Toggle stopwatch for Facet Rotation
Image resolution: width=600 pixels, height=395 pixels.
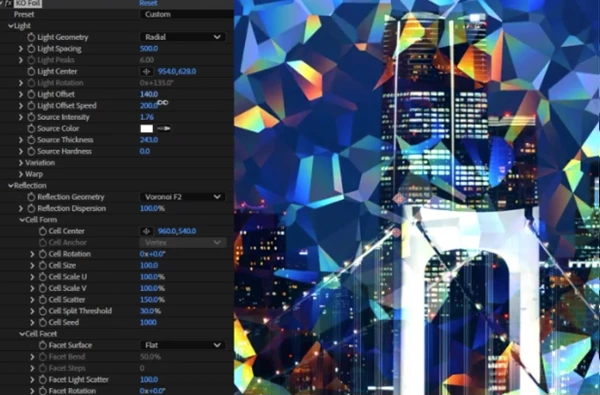(42, 391)
